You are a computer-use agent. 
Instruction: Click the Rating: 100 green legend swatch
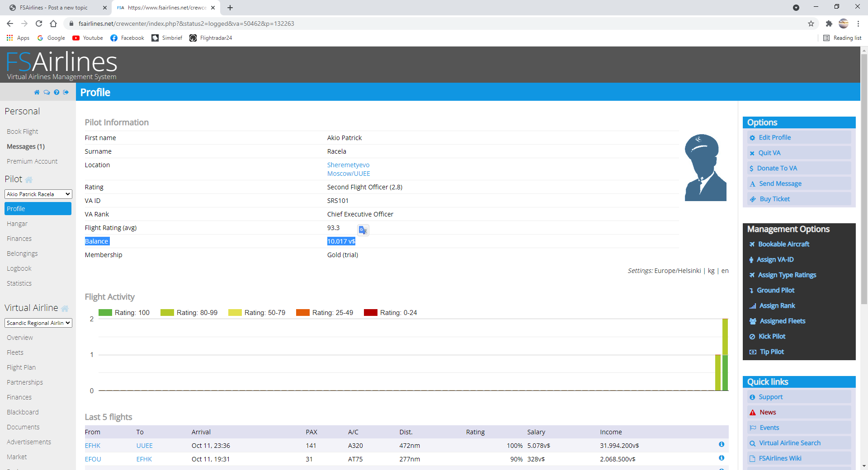(x=105, y=312)
